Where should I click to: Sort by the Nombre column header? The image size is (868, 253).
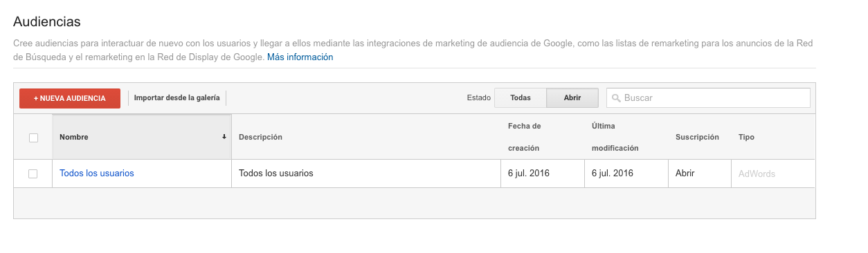pyautogui.click(x=142, y=137)
